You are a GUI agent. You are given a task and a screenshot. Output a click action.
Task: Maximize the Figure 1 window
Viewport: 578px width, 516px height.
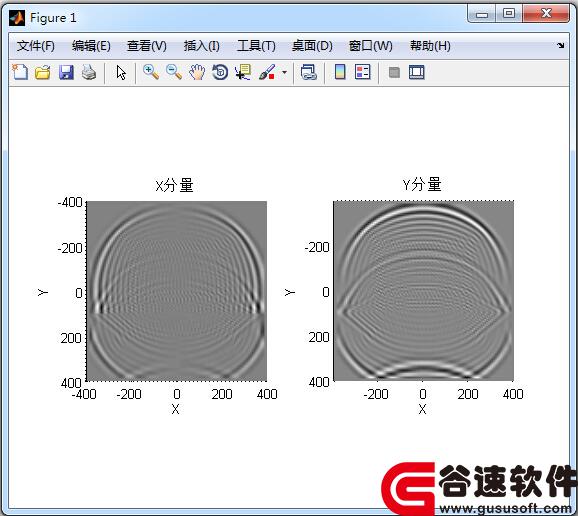509,14
